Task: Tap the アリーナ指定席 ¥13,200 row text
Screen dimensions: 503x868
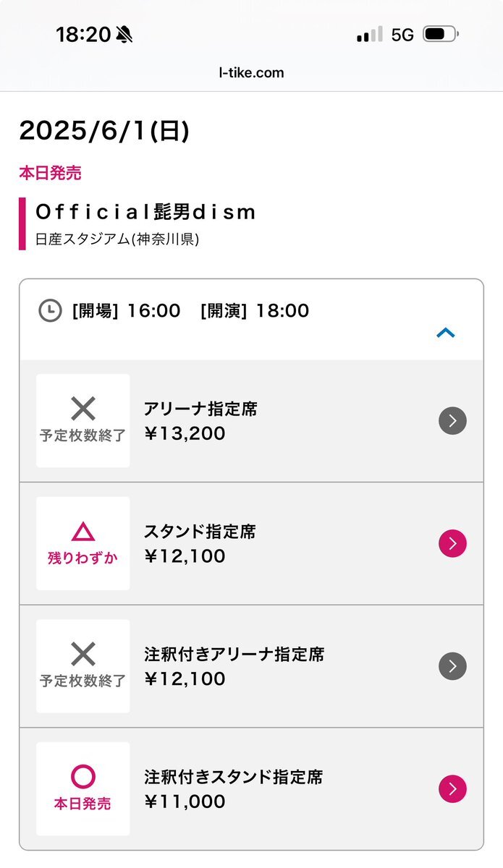Action: pos(200,421)
